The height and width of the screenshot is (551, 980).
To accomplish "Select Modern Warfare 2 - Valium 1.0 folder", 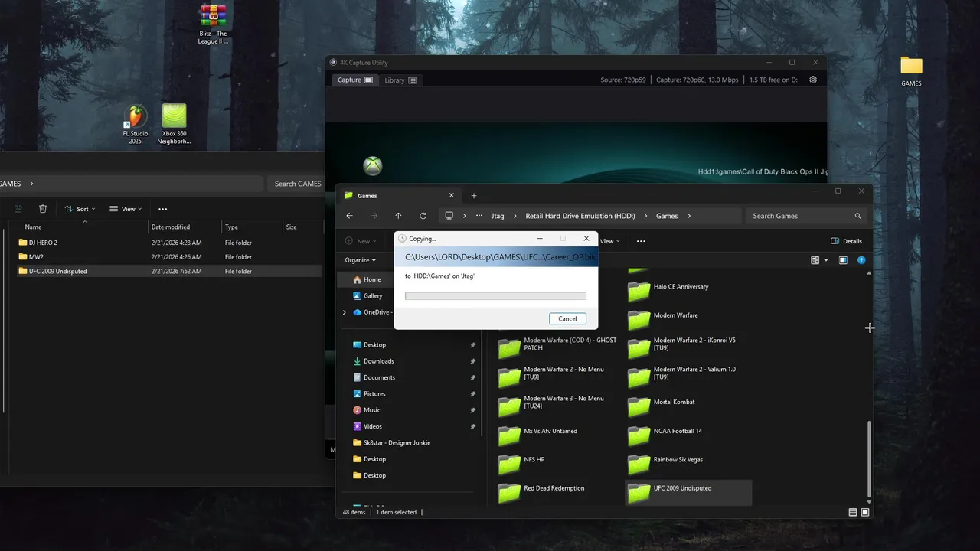I will [688, 377].
